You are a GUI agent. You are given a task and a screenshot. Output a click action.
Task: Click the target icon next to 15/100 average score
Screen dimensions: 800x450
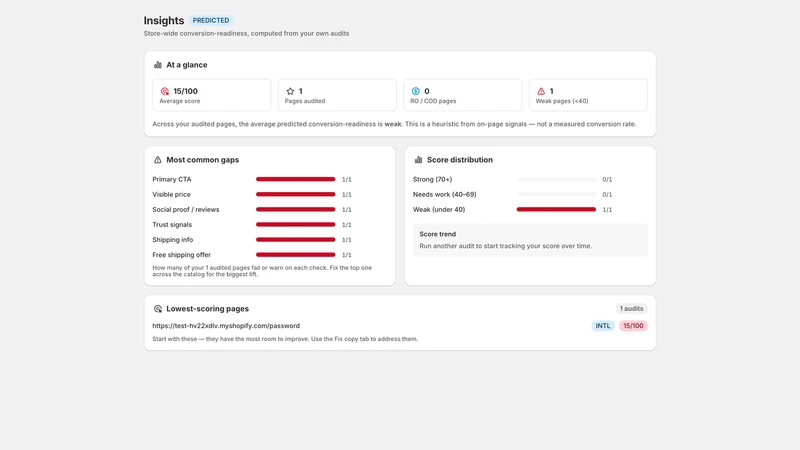coord(165,91)
